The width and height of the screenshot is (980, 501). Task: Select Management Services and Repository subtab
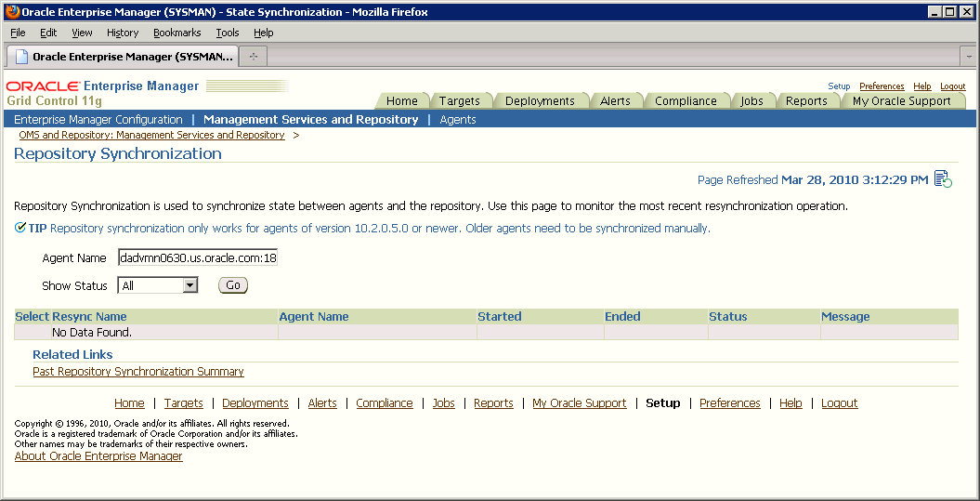click(x=310, y=120)
